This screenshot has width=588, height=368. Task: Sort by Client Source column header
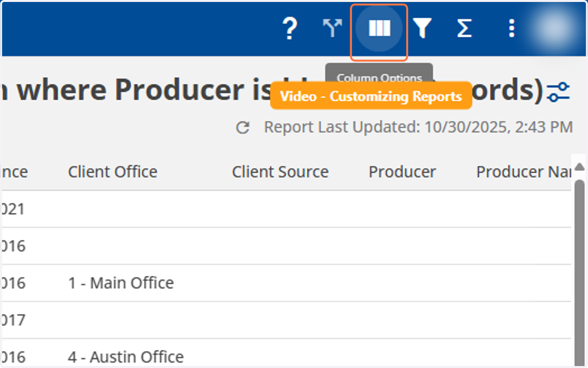280,172
